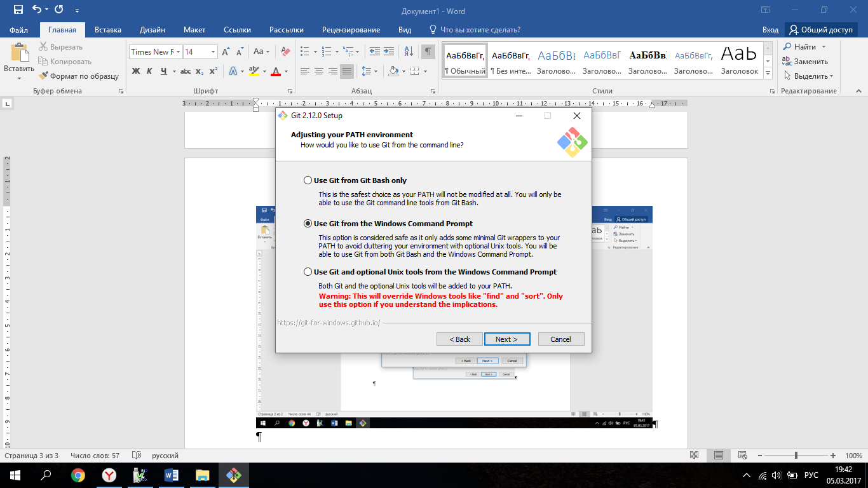
Task: Center align text
Action: 319,71
